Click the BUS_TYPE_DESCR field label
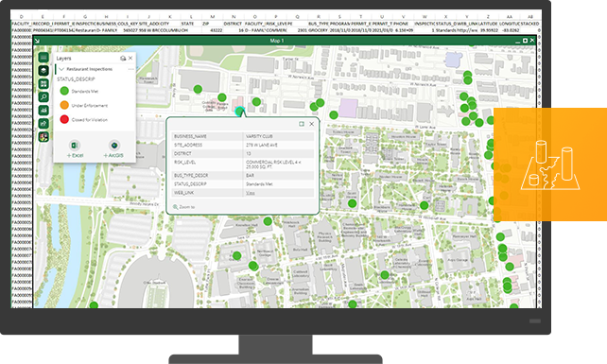The width and height of the screenshot is (607, 364). point(191,176)
